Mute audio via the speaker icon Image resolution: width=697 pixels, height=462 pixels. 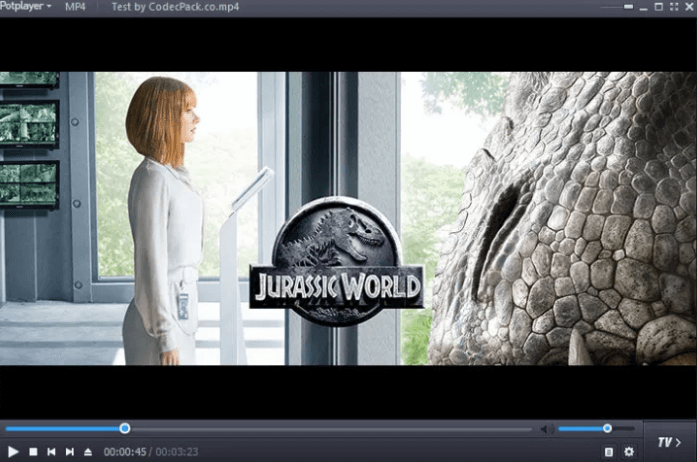pyautogui.click(x=547, y=429)
